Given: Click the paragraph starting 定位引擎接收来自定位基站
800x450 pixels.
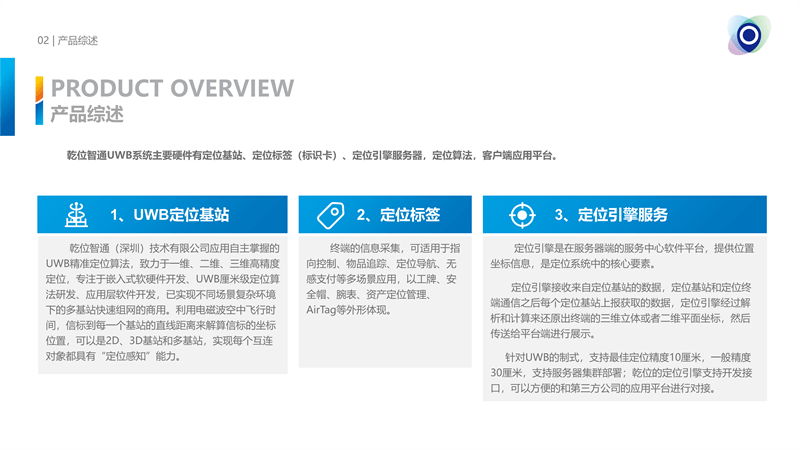Looking at the screenshot, I should tap(621, 310).
